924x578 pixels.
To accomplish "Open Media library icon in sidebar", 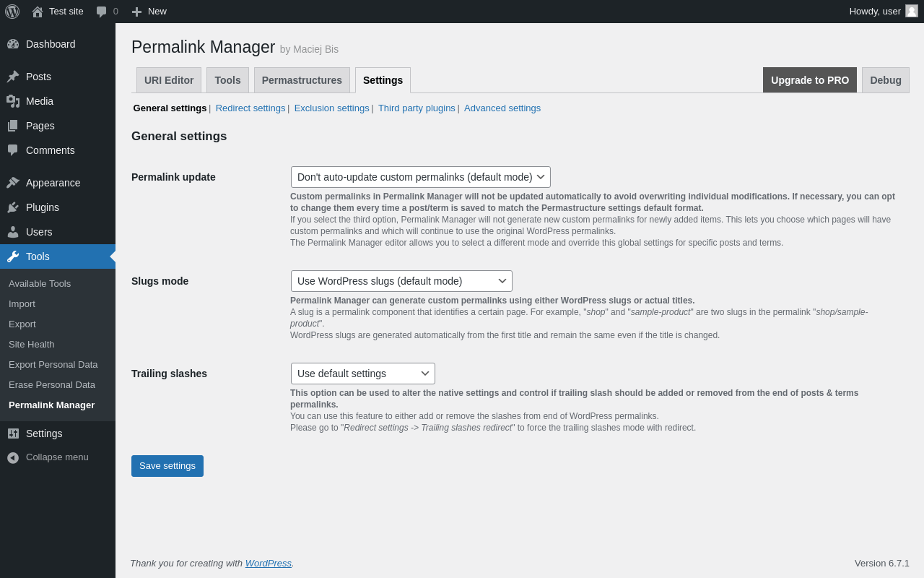I will click(x=13, y=101).
